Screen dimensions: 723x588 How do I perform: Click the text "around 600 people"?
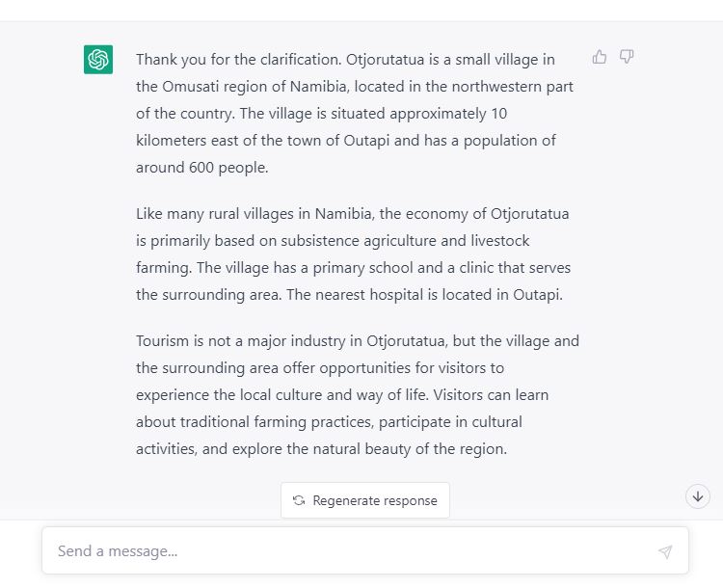click(201, 168)
